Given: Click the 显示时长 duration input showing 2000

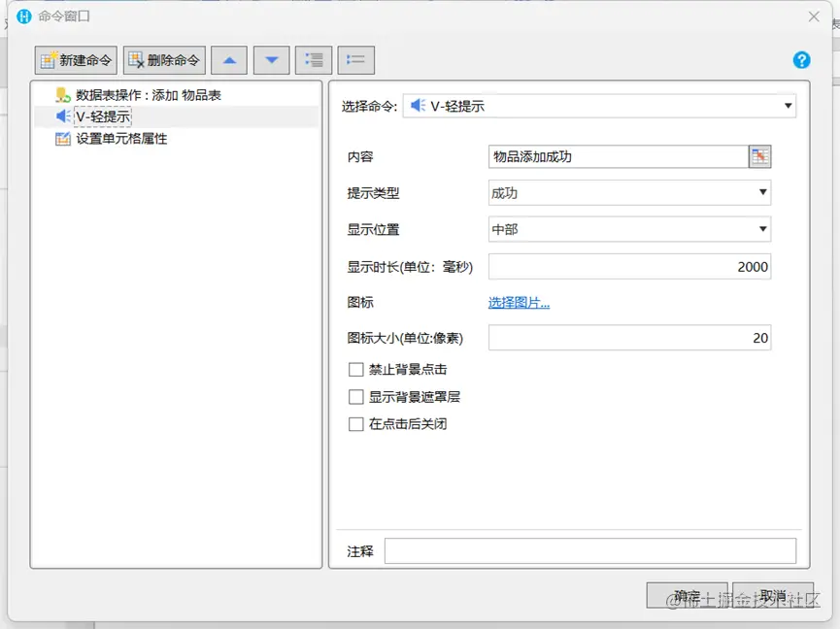Looking at the screenshot, I should click(631, 266).
